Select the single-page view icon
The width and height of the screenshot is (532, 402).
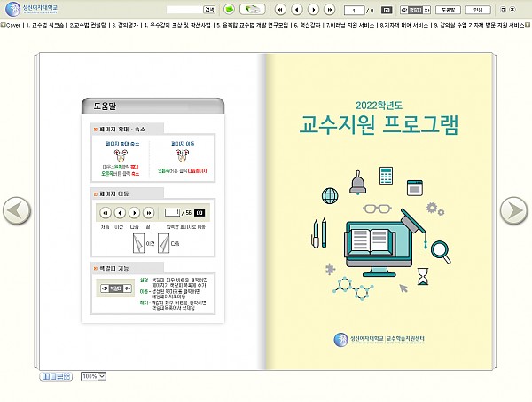click(53, 376)
